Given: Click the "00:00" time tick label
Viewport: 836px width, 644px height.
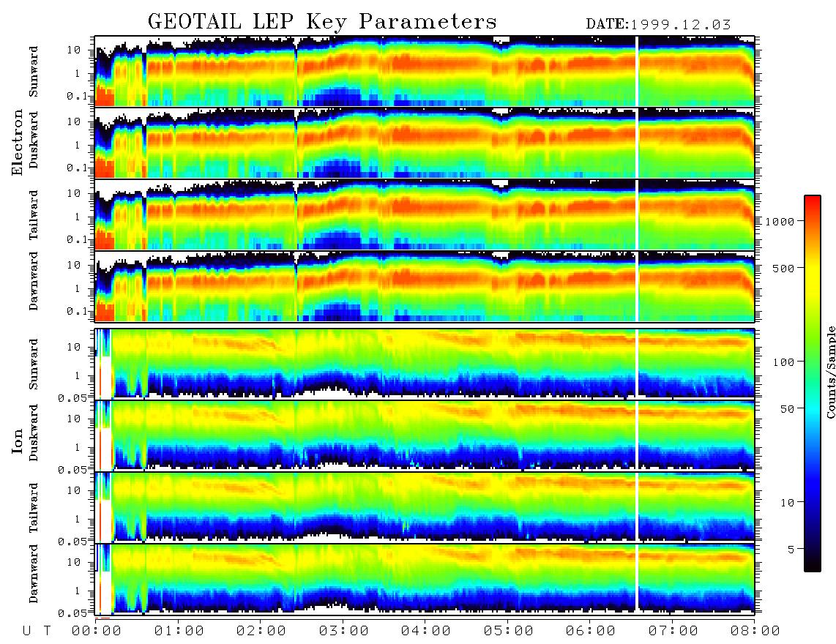Looking at the screenshot, I should tap(97, 632).
